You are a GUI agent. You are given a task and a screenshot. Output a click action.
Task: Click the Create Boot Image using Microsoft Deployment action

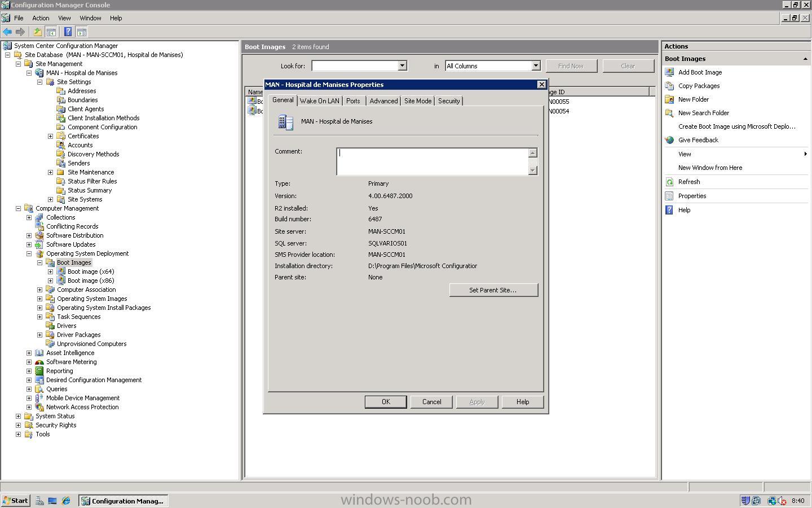point(736,126)
